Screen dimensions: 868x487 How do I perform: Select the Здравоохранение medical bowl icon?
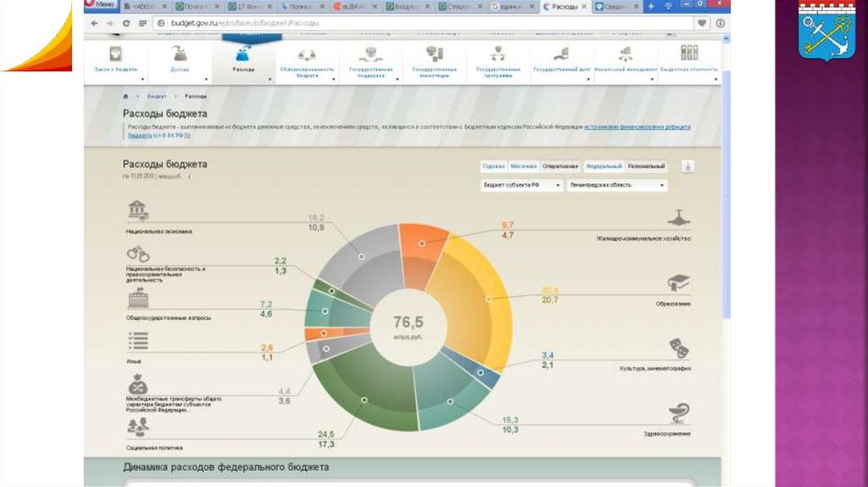coord(678,413)
